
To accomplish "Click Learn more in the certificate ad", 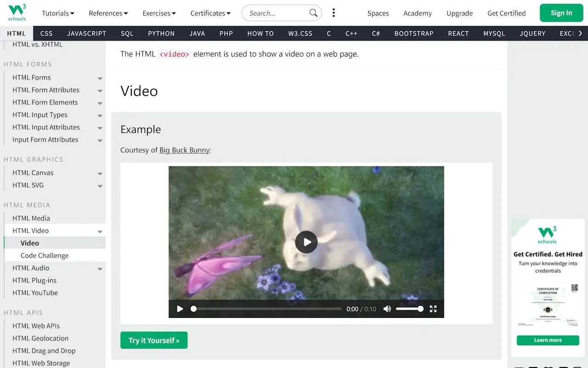I will [x=548, y=340].
